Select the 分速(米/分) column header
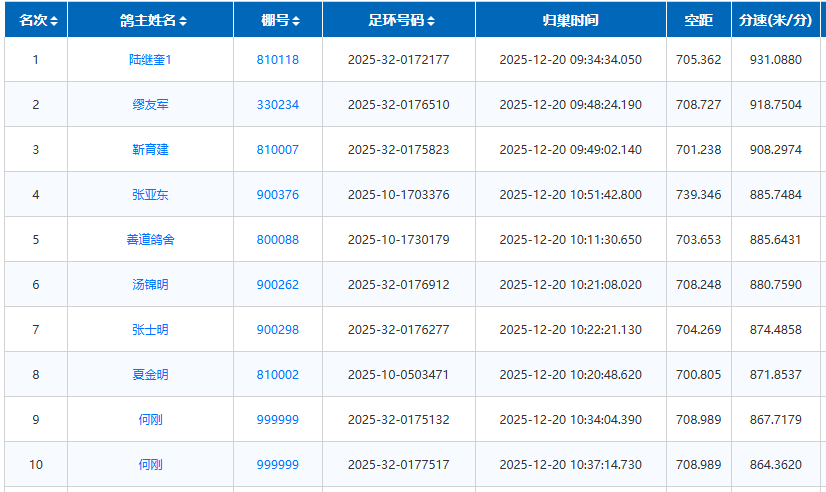This screenshot has width=826, height=492. [x=775, y=20]
